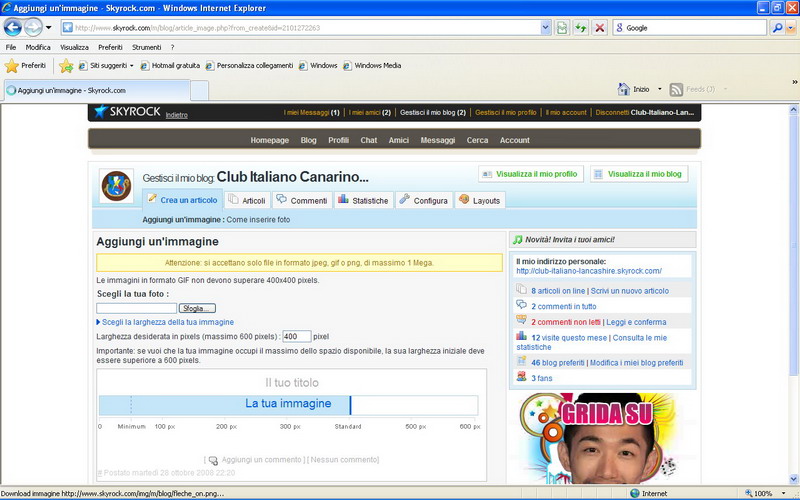Viewport: 800px width, 500px height.
Task: Stop loading with the red X icon
Action: pyautogui.click(x=599, y=28)
